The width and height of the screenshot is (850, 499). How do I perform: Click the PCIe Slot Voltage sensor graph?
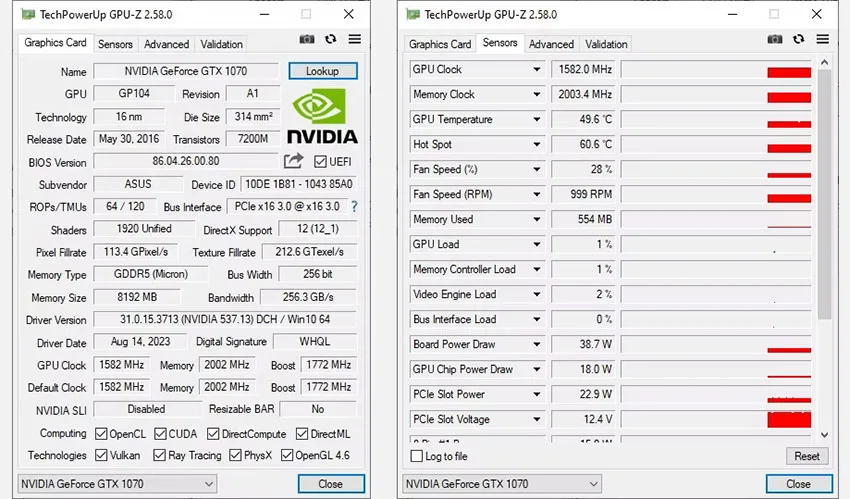pyautogui.click(x=716, y=419)
